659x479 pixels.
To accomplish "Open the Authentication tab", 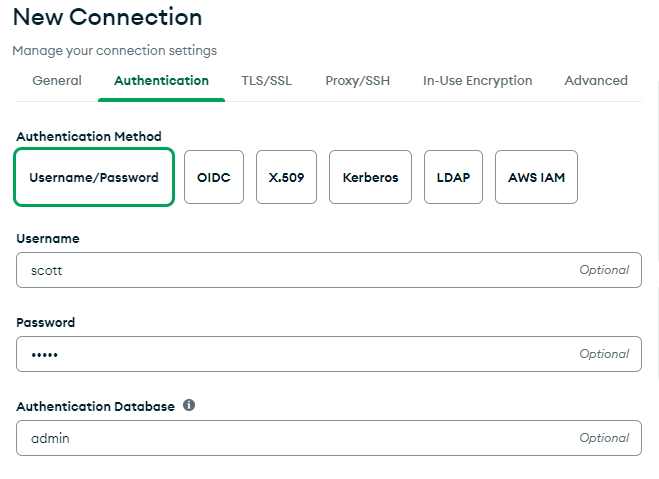I will coord(161,81).
